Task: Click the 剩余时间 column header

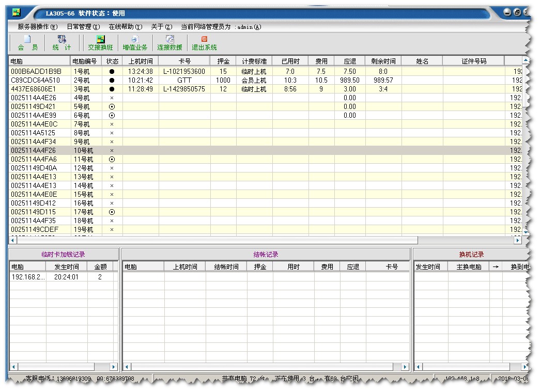Action: click(383, 61)
